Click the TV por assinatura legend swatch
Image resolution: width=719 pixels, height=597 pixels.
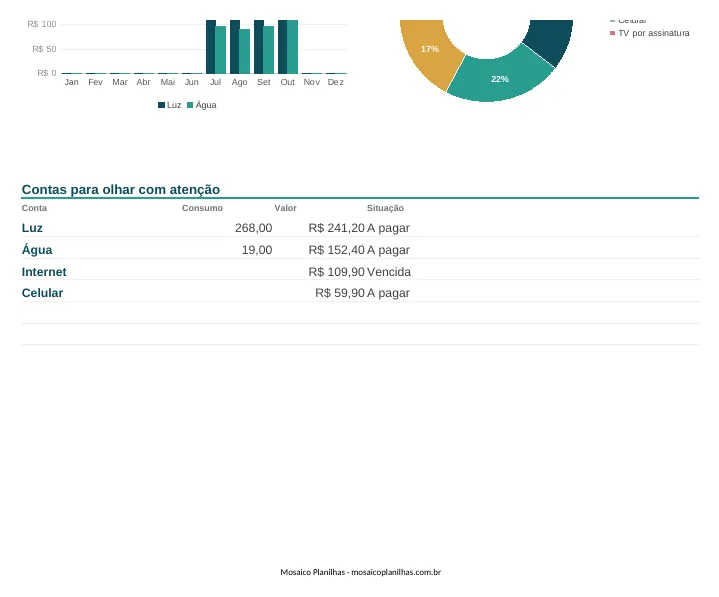pyautogui.click(x=613, y=33)
